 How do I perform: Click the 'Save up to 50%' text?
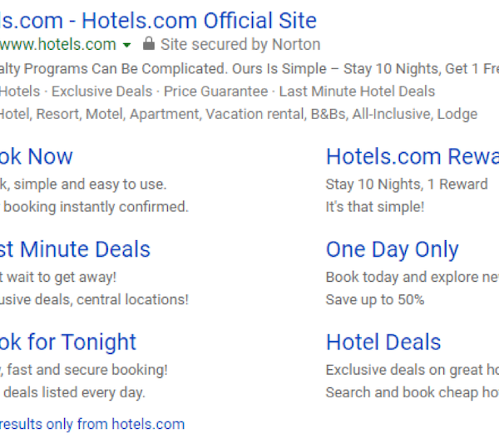point(375,299)
